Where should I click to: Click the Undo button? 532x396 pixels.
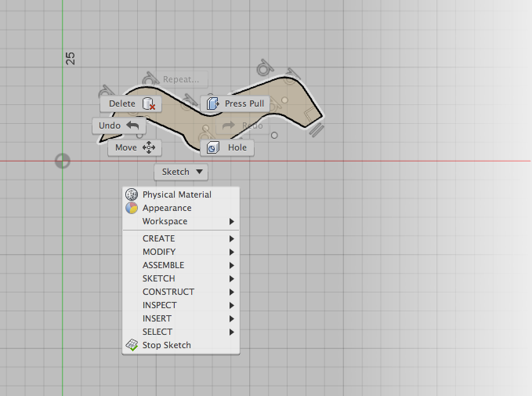click(119, 125)
